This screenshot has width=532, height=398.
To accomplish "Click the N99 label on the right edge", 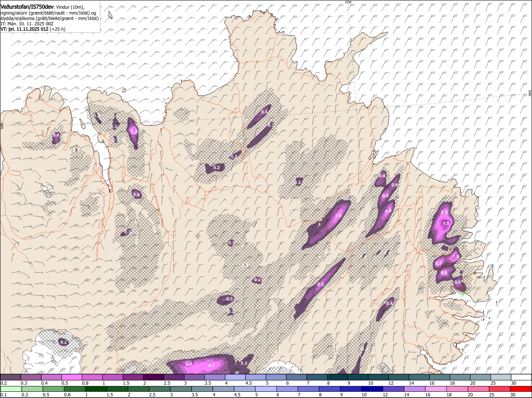I will [530, 93].
